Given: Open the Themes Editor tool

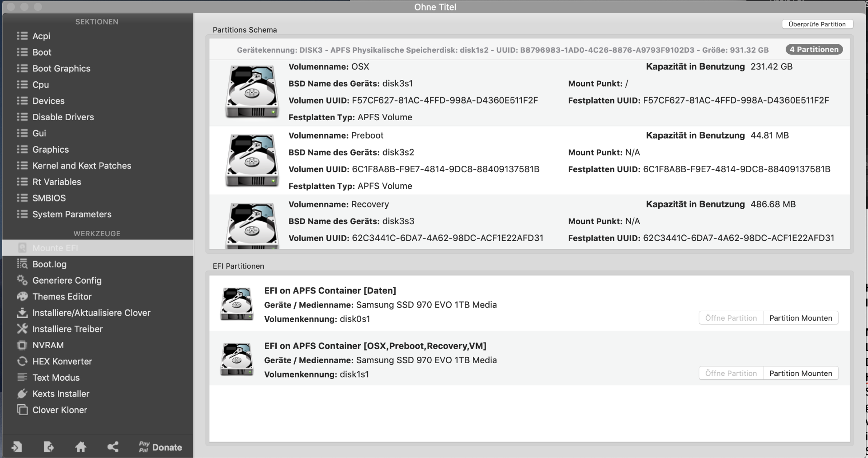Looking at the screenshot, I should point(61,297).
